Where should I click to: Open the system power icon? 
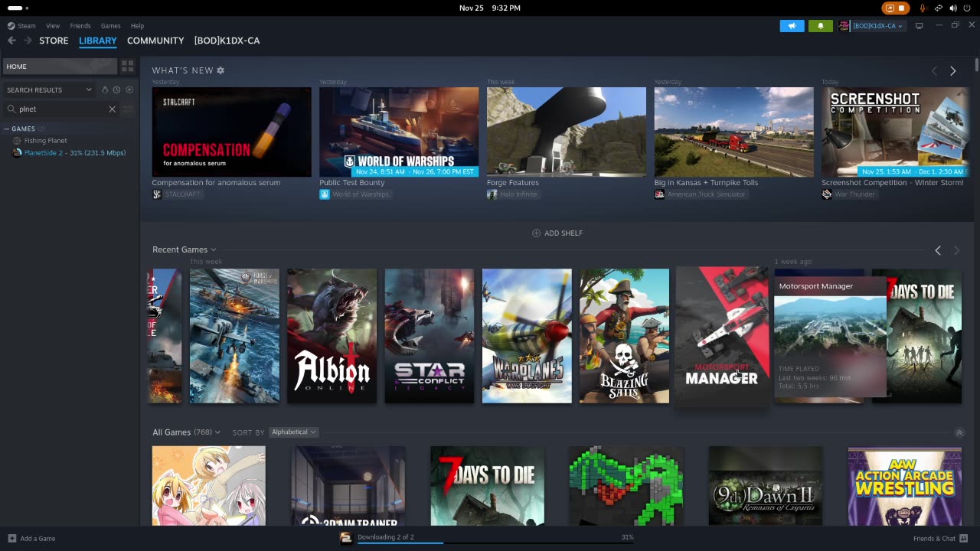(968, 8)
